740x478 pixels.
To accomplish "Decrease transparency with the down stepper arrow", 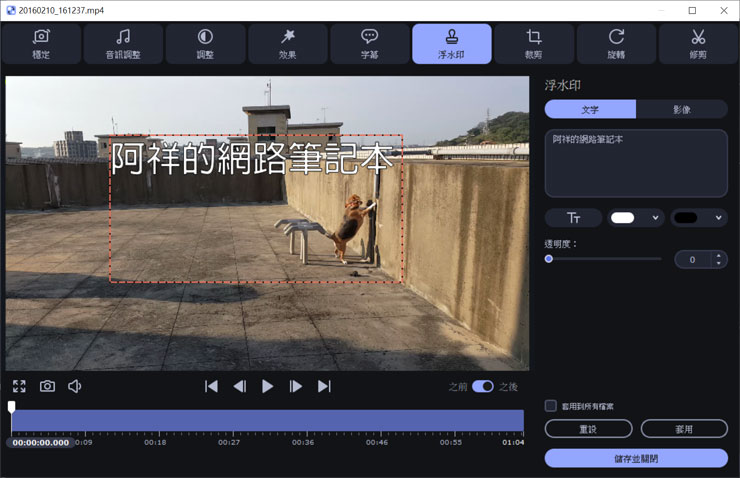I will 718,263.
